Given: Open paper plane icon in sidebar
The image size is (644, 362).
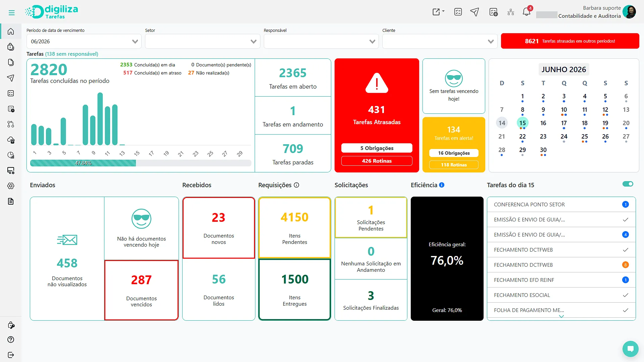Looking at the screenshot, I should tap(11, 78).
